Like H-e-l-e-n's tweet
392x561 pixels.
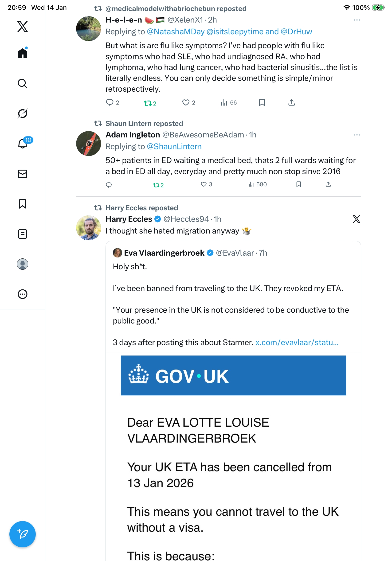(x=186, y=103)
